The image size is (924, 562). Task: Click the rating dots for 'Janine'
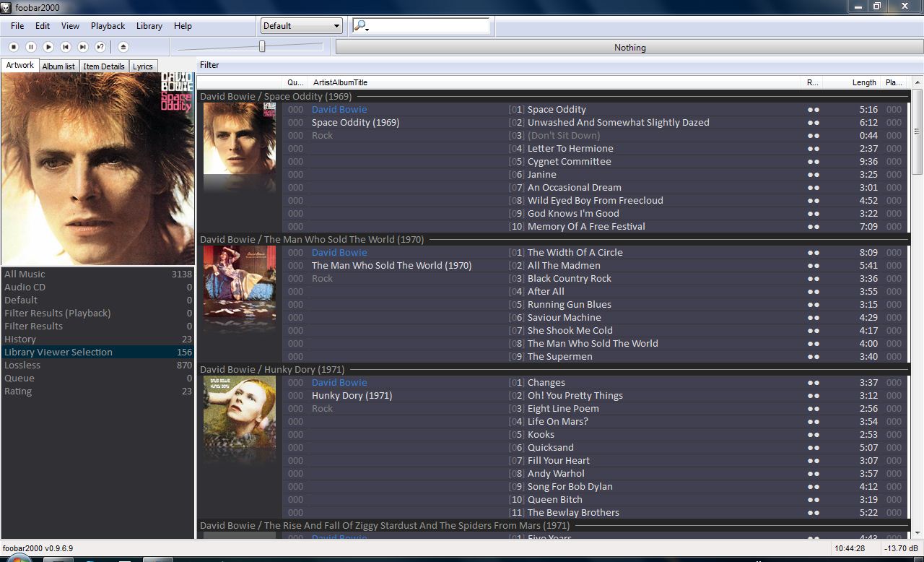pos(814,175)
